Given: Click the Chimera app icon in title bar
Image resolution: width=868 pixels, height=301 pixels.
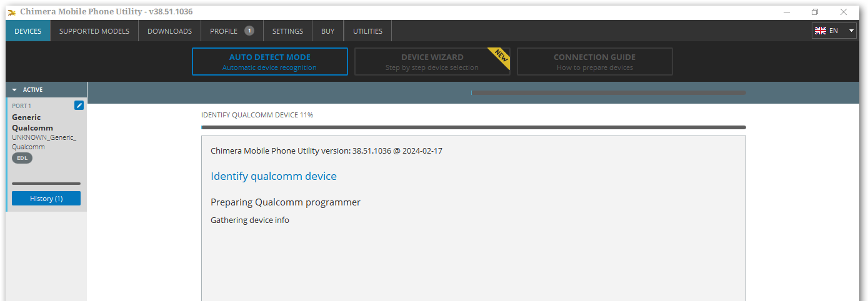Looking at the screenshot, I should tap(12, 12).
